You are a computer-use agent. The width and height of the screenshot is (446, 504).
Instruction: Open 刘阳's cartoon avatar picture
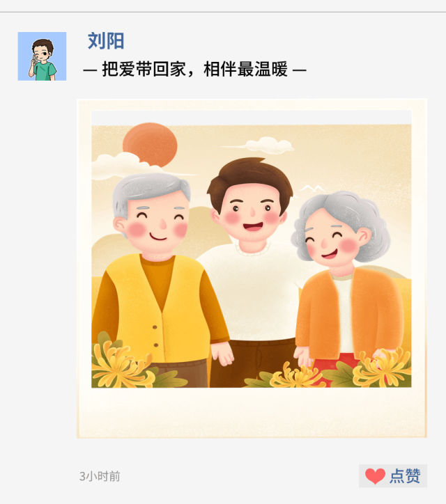coord(42,56)
